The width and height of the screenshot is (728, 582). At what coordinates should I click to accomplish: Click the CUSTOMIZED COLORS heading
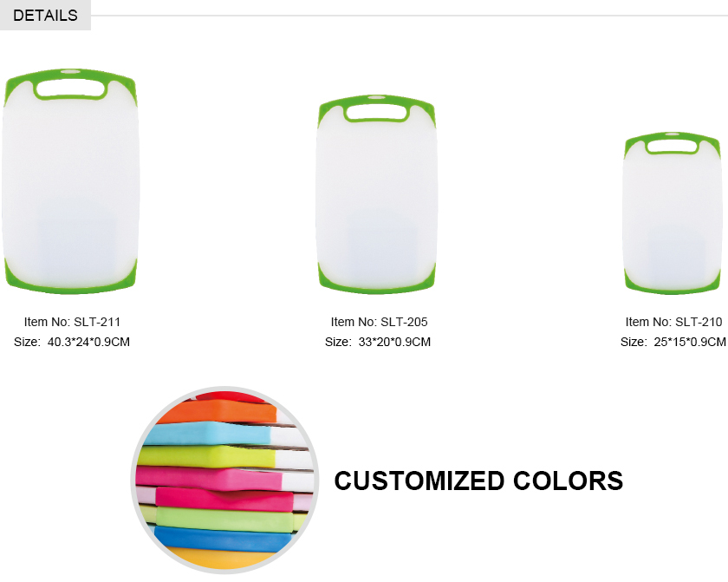478,481
